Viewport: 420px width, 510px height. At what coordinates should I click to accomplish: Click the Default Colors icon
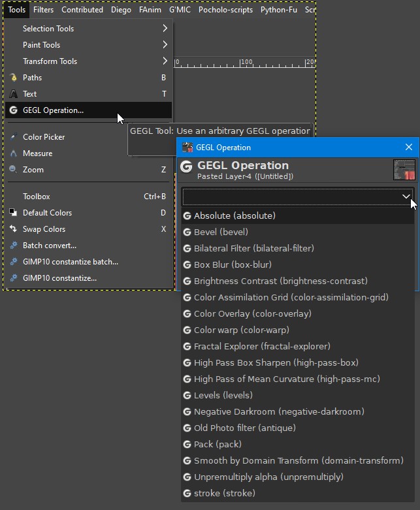13,212
